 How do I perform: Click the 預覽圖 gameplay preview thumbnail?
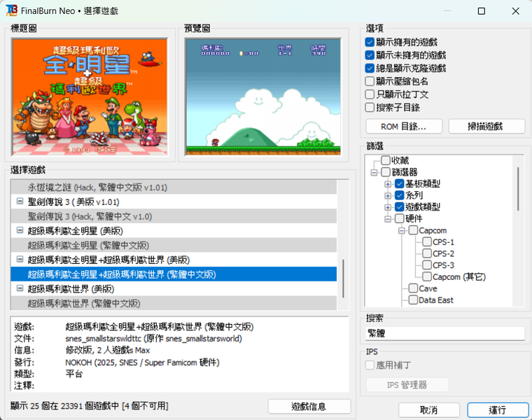click(x=263, y=97)
